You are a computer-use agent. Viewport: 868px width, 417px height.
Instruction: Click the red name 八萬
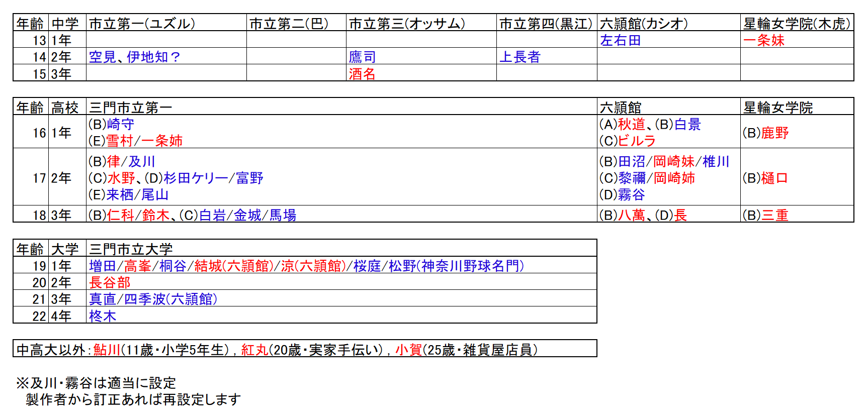click(632, 215)
